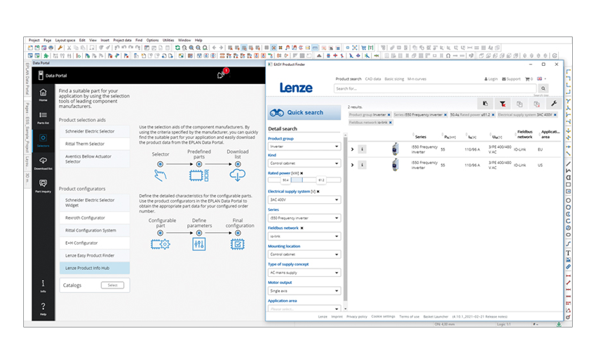This screenshot has width=596, height=364.
Task: Expand the US result row chevron
Action: tap(352, 165)
